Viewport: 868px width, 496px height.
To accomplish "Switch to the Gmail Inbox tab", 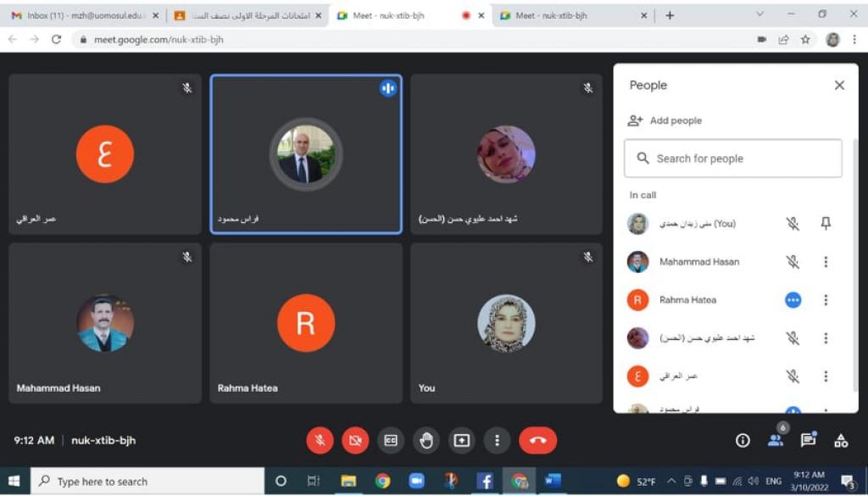I will pyautogui.click(x=81, y=15).
